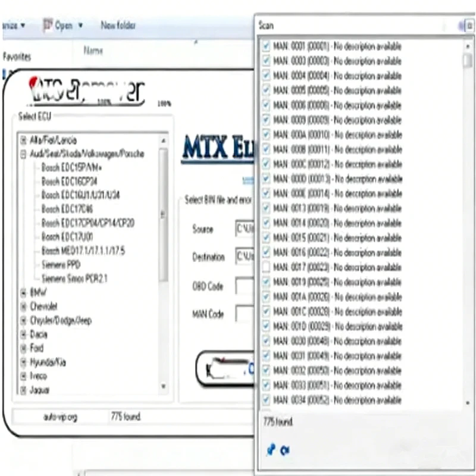Select Siemens Simos PCR2.1 ECU
Image resolution: width=476 pixels, height=476 pixels.
[75, 278]
